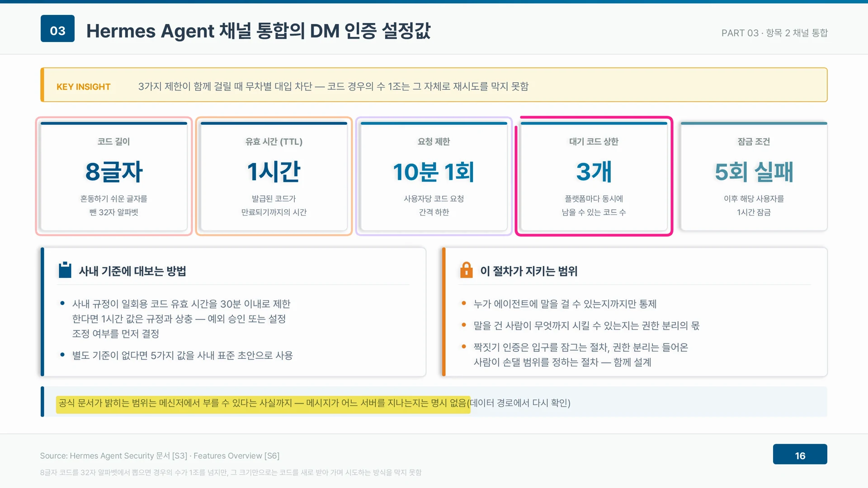Click the 유효 시간 (TTL) card label
The height and width of the screenshot is (488, 868).
[274, 141]
